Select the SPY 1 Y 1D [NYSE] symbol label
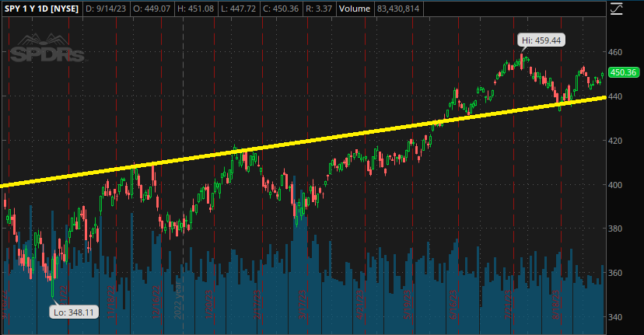644x335 pixels. [x=41, y=9]
